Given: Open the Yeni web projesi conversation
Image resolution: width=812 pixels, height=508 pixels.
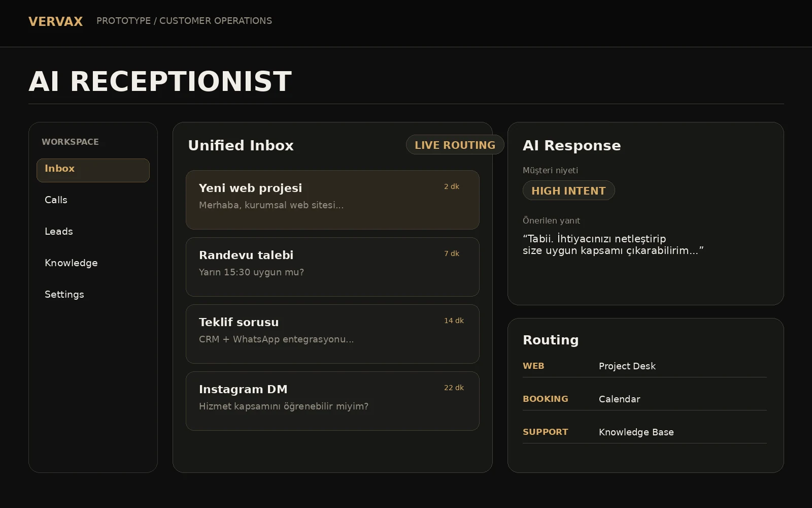Looking at the screenshot, I should pos(332,200).
